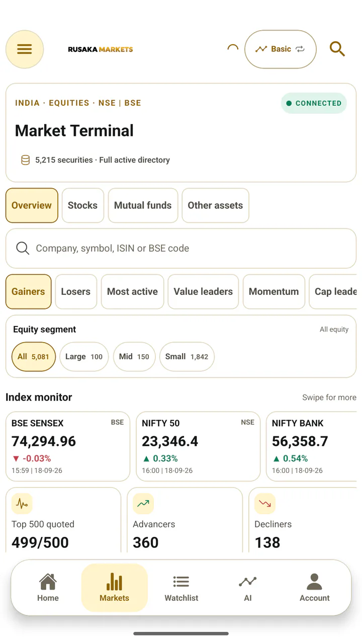
Task: Click the All equity label
Action: pos(334,330)
